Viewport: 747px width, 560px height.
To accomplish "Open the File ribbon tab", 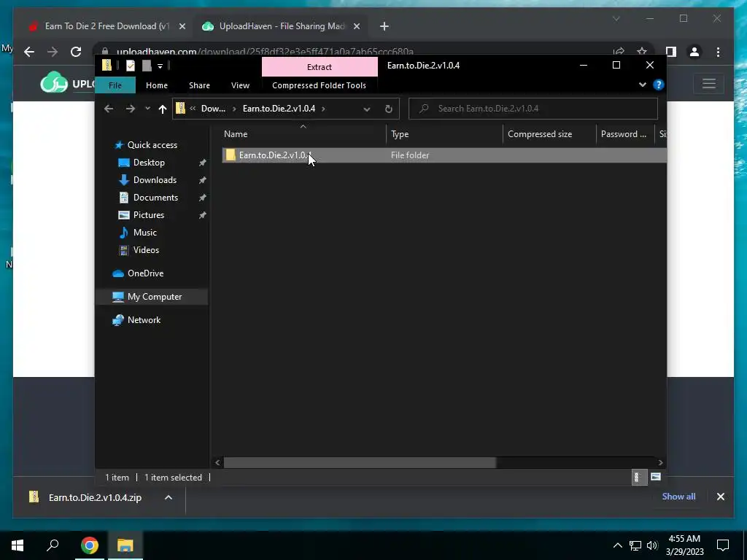I will (115, 85).
